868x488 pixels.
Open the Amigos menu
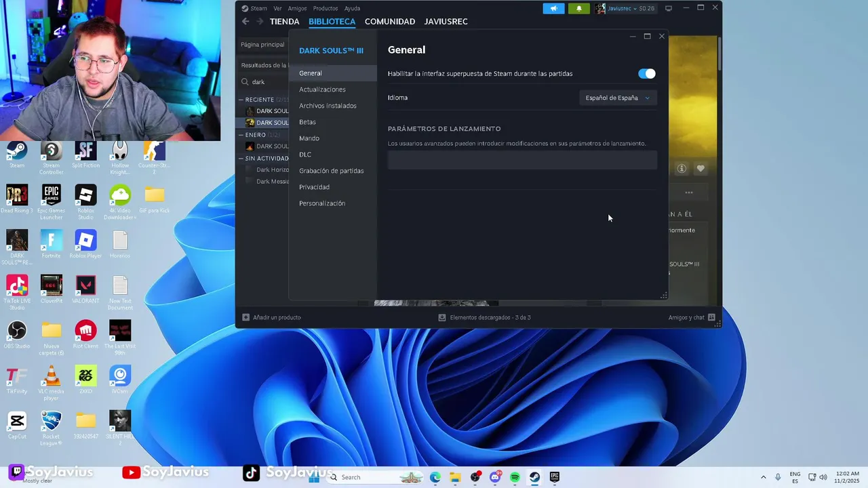[x=297, y=8]
